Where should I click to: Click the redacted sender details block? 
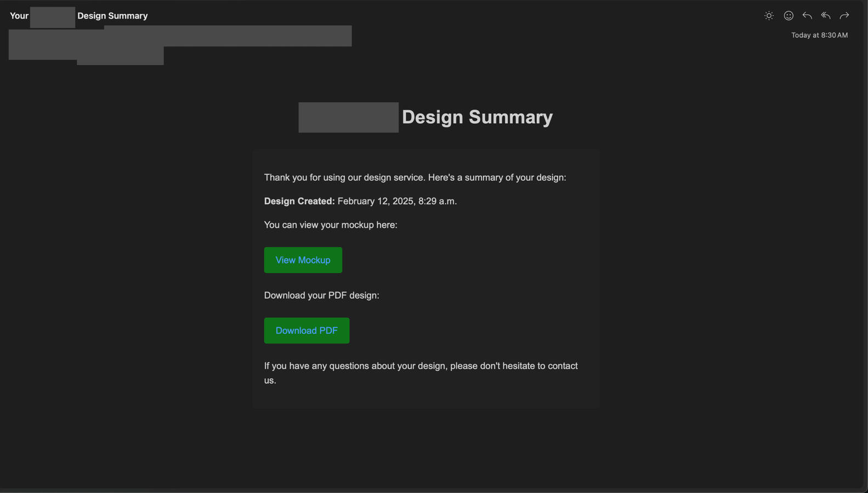pos(228,36)
